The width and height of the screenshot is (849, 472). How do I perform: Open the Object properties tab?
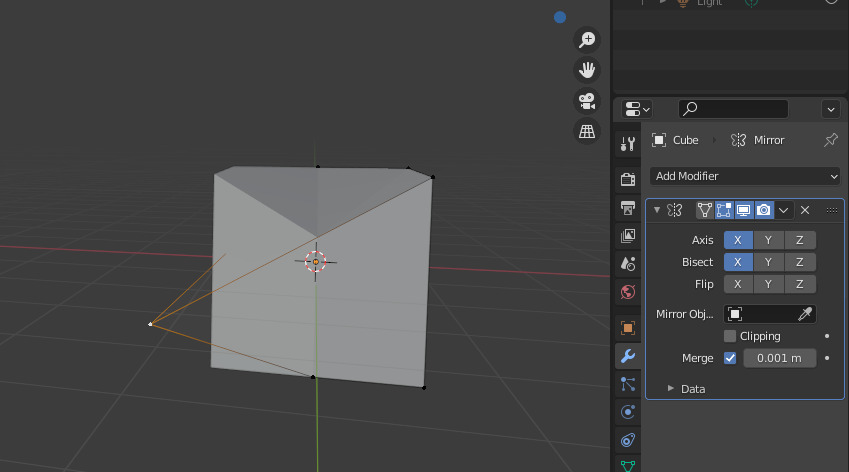point(628,328)
